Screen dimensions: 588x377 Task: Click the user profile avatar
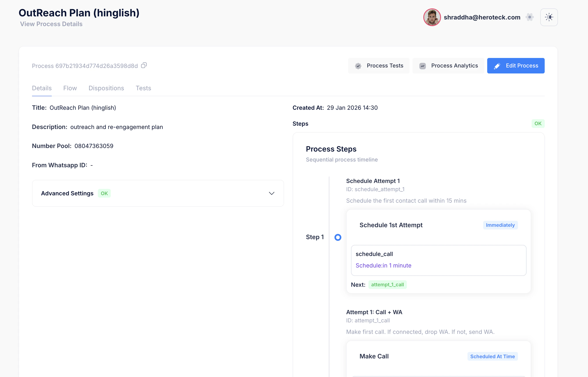coord(432,17)
